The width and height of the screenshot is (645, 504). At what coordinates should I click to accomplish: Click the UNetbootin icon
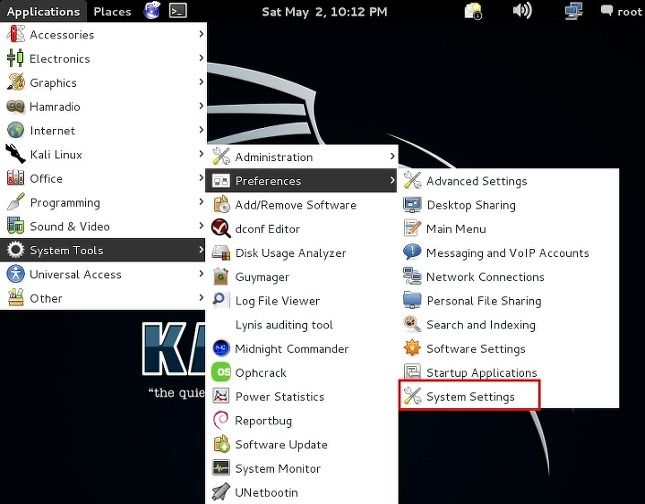[x=221, y=492]
